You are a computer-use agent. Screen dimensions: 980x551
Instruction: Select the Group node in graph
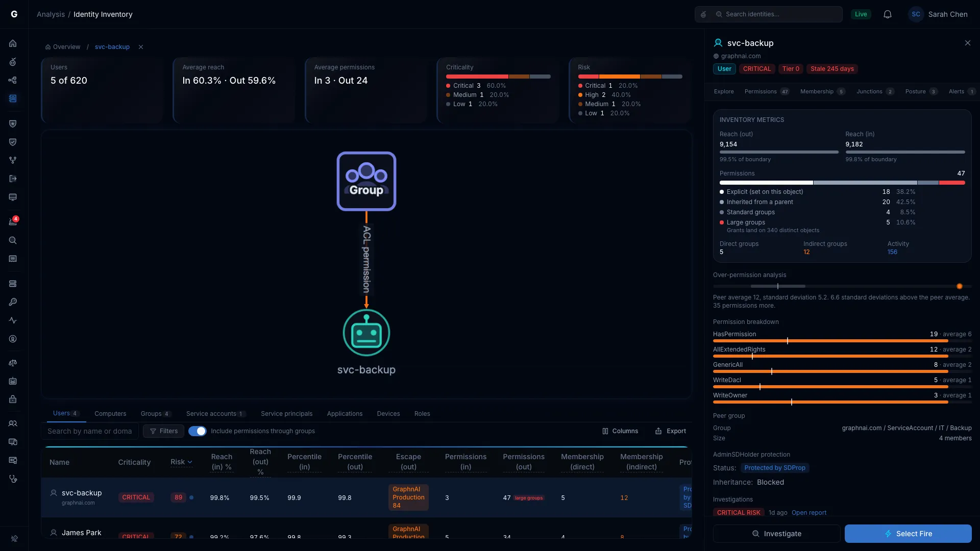366,181
